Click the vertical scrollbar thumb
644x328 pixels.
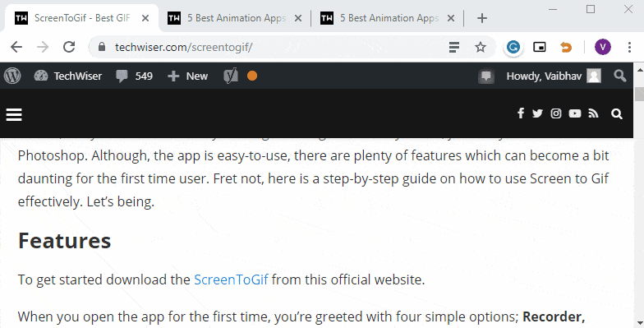coord(639,94)
